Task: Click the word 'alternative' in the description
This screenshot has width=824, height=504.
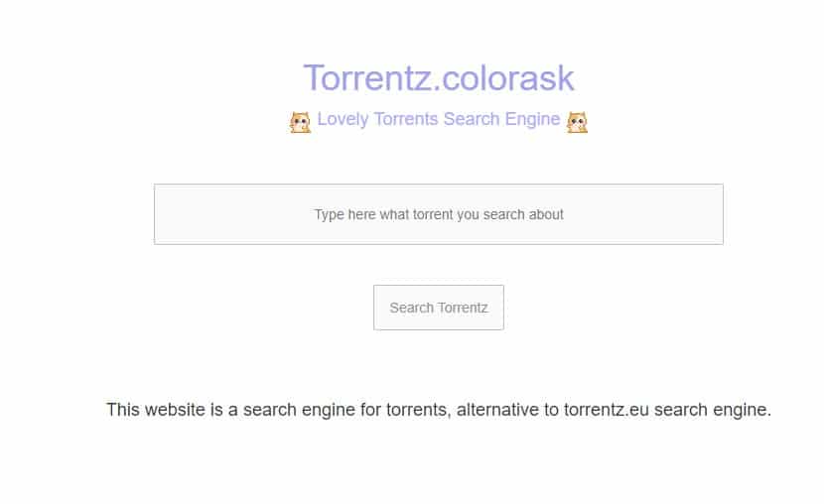Action: tap(497, 410)
